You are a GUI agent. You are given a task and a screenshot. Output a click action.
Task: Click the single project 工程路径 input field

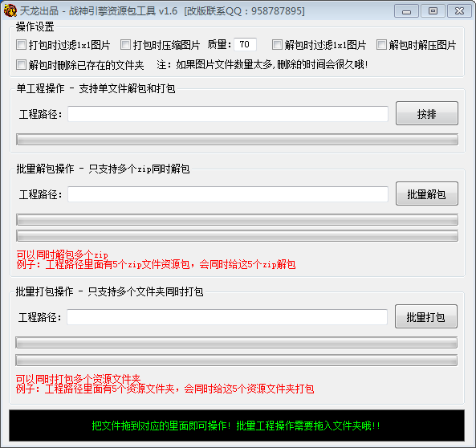(x=228, y=114)
